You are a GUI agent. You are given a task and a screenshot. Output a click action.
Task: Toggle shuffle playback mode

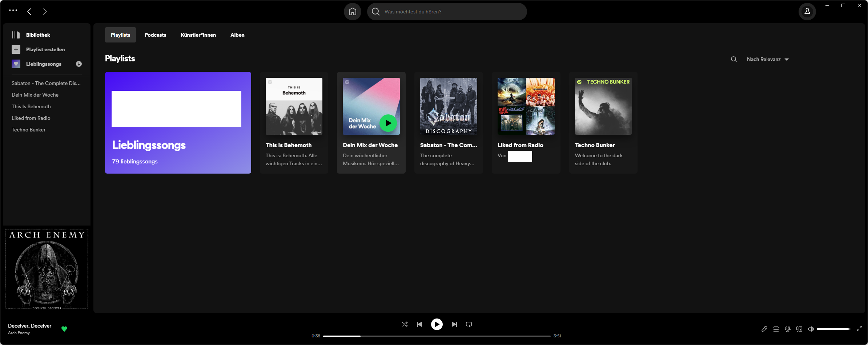click(405, 324)
